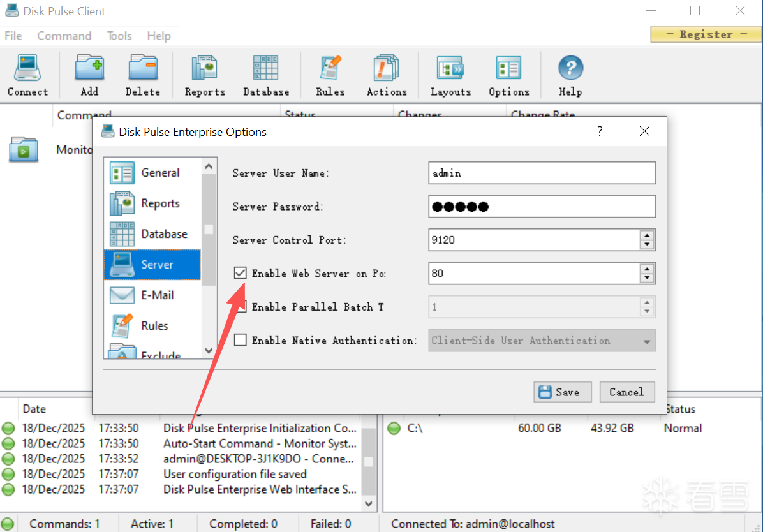Image resolution: width=763 pixels, height=532 pixels.
Task: Open Database from the main toolbar
Action: (265, 76)
